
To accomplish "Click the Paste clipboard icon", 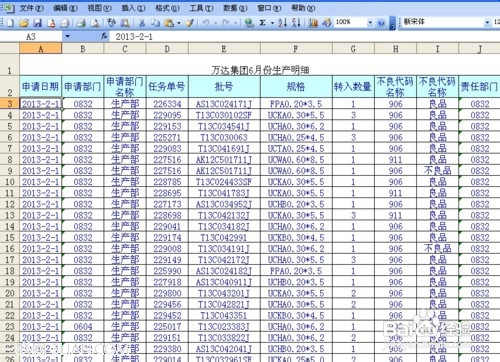I will (x=169, y=23).
